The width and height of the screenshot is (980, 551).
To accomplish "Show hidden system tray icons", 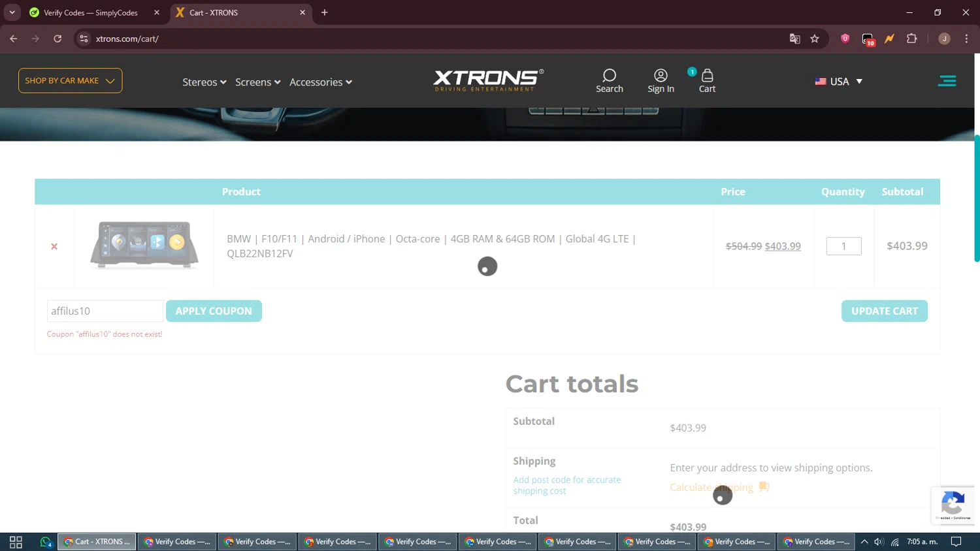I will 864,542.
